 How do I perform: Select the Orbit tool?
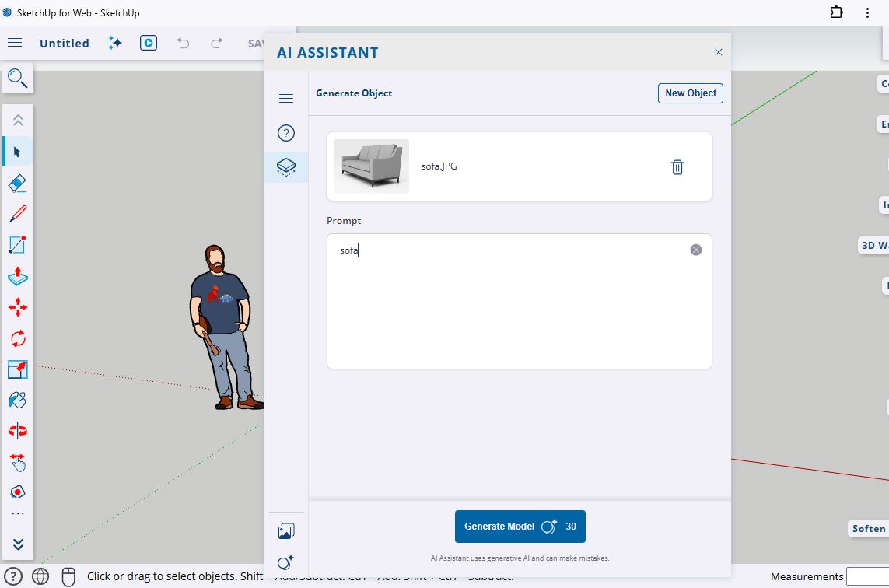point(18,431)
